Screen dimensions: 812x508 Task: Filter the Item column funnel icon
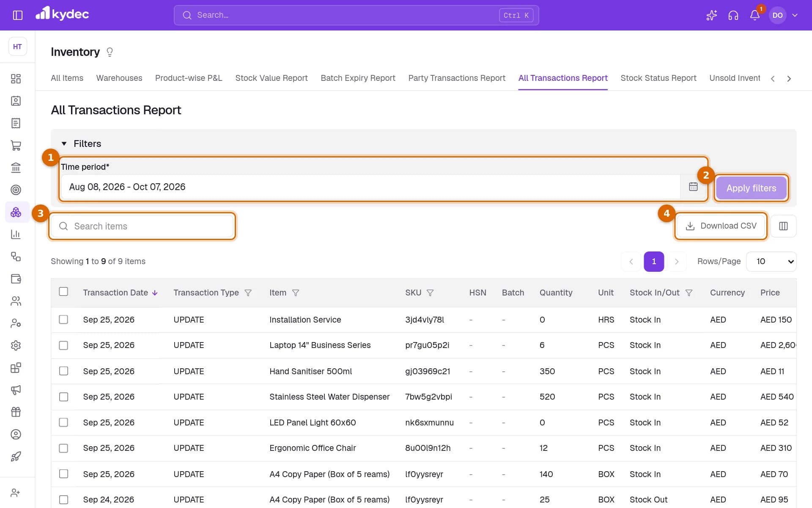[296, 293]
